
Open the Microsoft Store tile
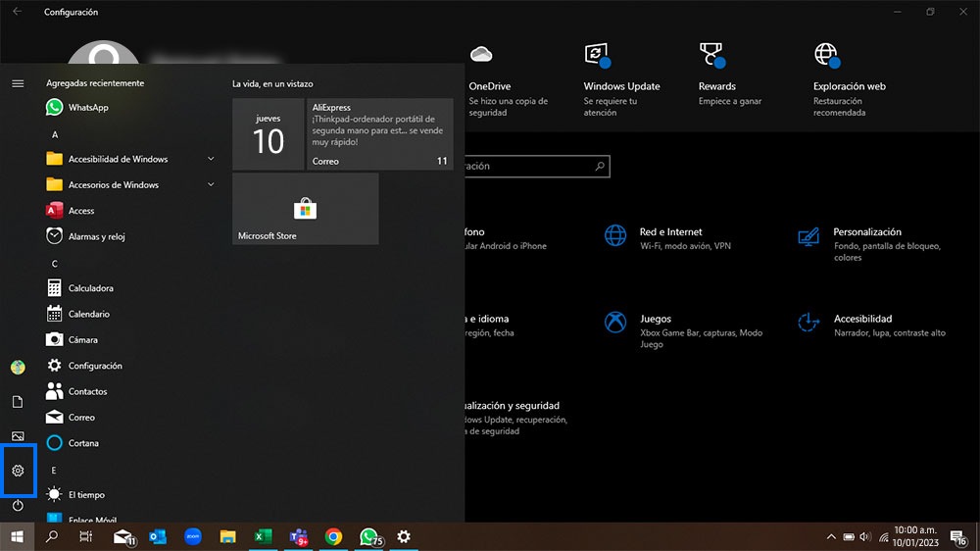pyautogui.click(x=305, y=209)
